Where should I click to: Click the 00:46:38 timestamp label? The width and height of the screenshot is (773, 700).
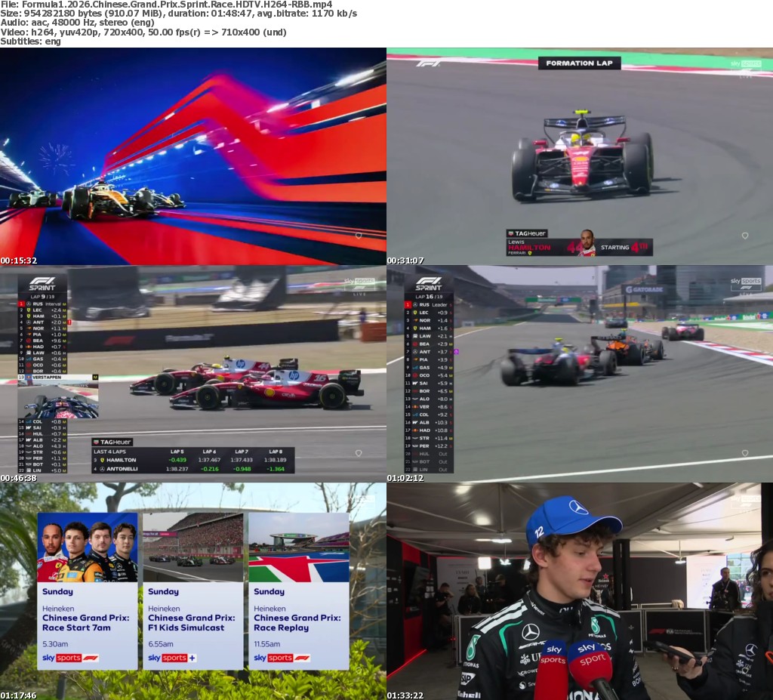coord(19,478)
